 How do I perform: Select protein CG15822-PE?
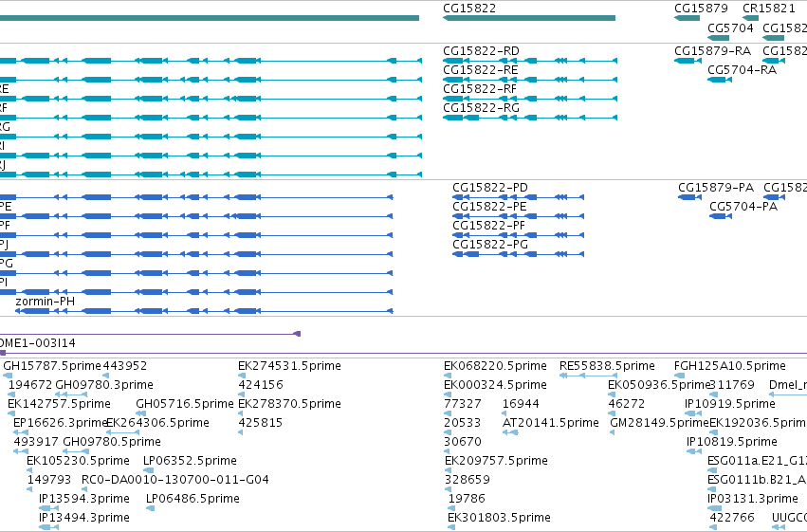click(519, 216)
